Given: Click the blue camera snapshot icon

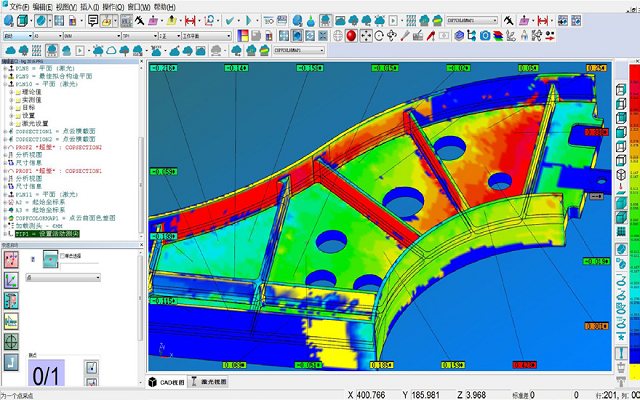Looking at the screenshot, I should (485, 36).
